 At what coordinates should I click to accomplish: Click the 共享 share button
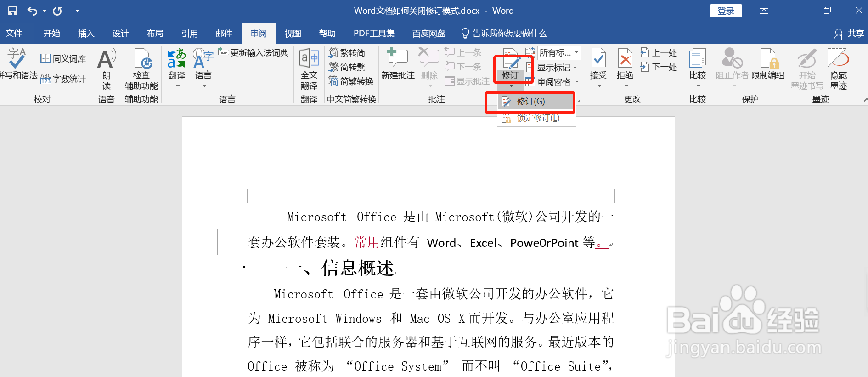point(849,34)
